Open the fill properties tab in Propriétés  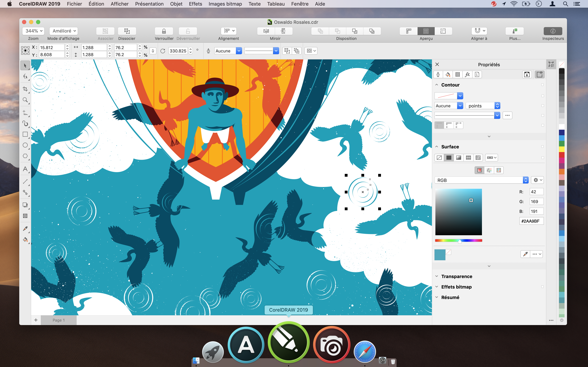(448, 74)
